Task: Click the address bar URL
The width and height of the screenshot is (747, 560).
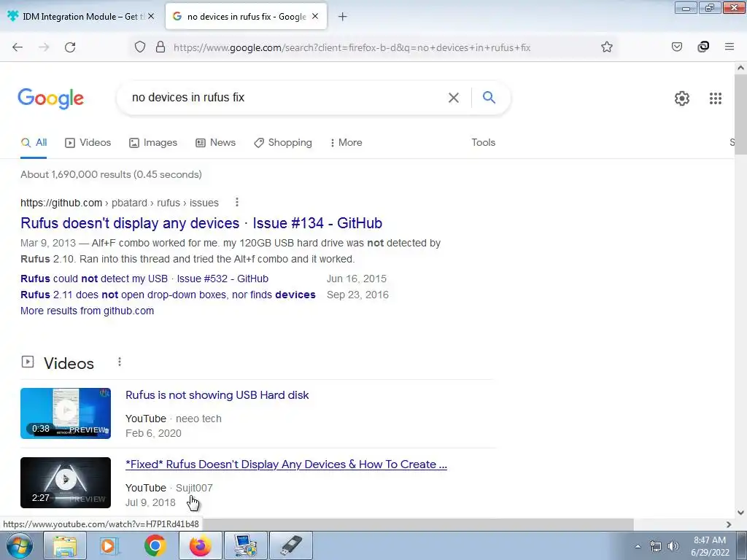Action: [352, 47]
